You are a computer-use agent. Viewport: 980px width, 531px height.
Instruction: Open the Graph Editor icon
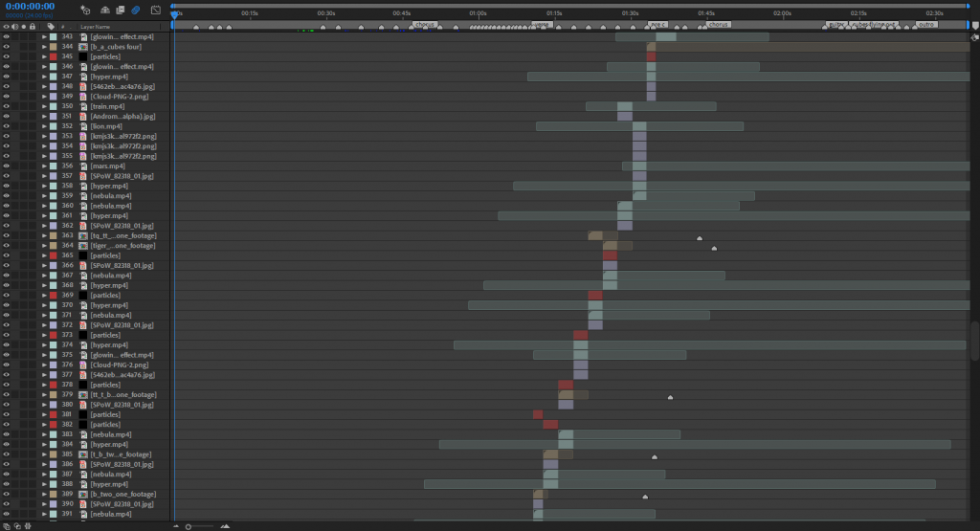click(156, 10)
